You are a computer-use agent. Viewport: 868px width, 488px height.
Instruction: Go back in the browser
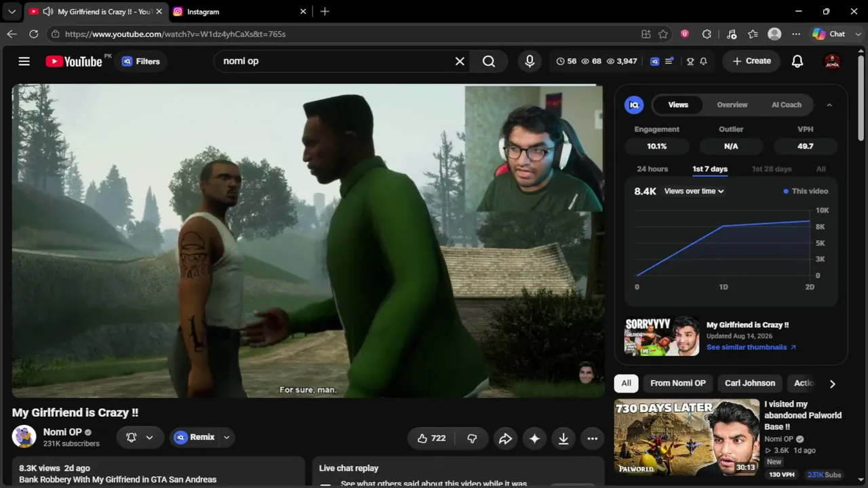coord(12,34)
